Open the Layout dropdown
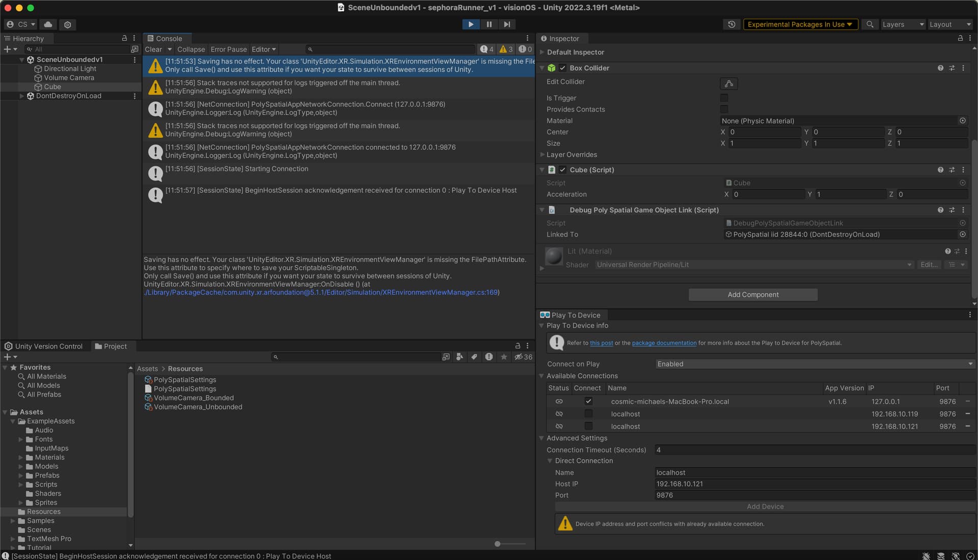Screen dimensions: 978x560 (949, 24)
